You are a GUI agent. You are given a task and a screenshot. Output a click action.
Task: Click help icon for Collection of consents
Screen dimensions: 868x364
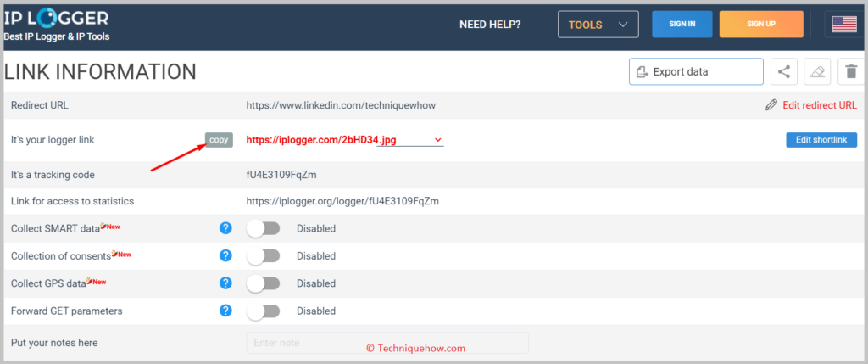[225, 255]
